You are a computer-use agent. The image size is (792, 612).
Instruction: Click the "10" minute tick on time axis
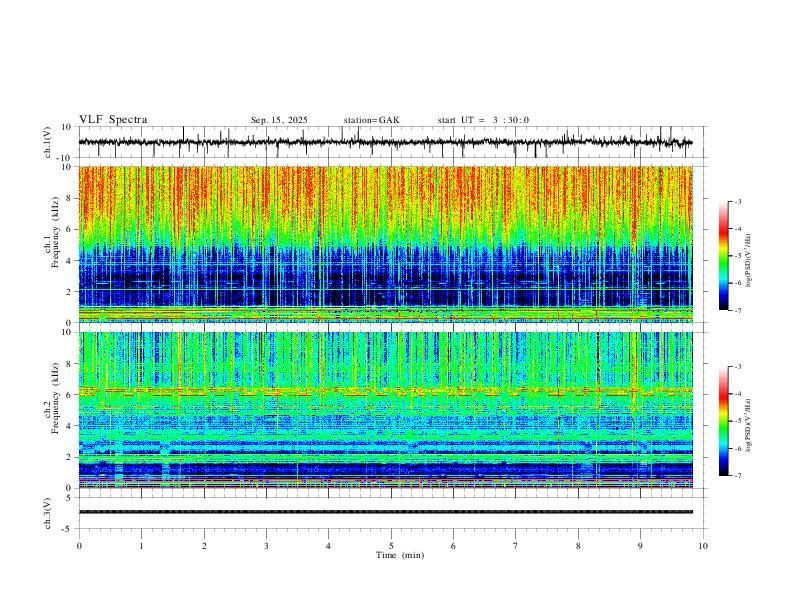703,546
